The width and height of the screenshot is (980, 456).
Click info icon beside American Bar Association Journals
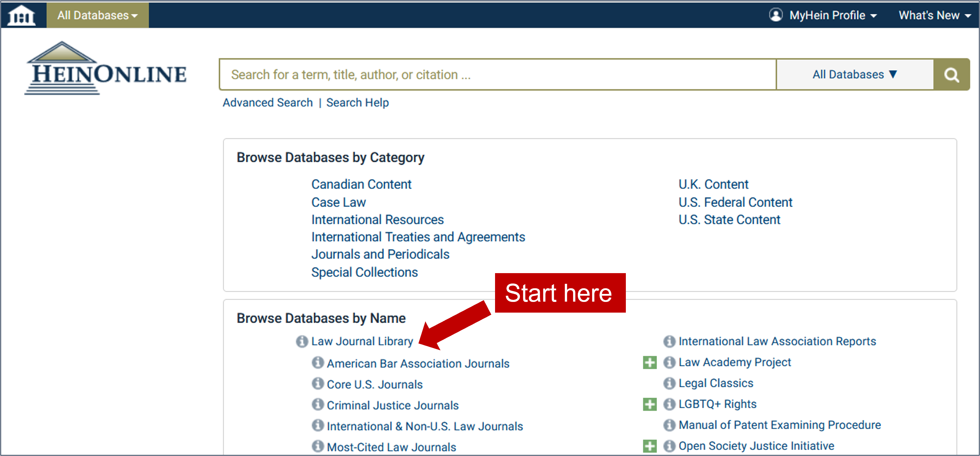point(318,363)
